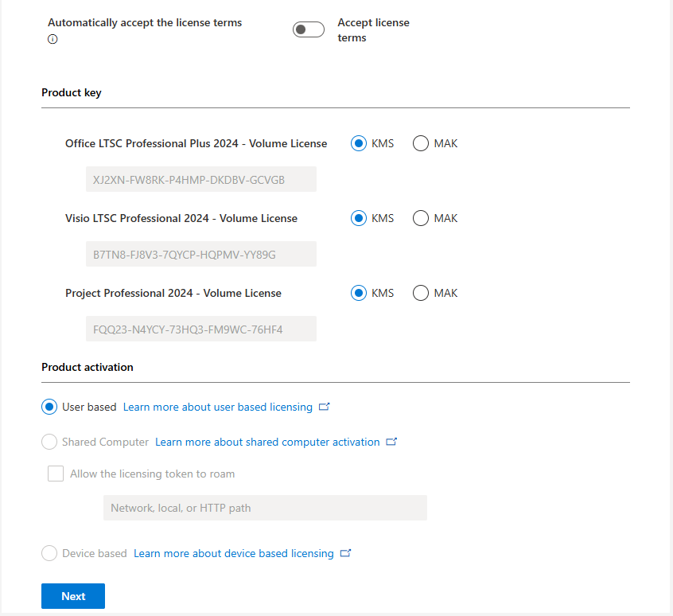Open info icon for automatically accepting license terms
This screenshot has width=673, height=616.
pos(53,39)
